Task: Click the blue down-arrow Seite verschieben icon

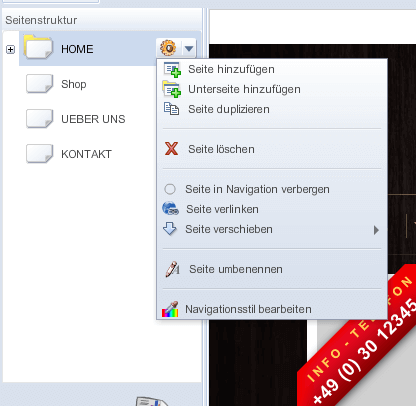Action: pyautogui.click(x=170, y=229)
